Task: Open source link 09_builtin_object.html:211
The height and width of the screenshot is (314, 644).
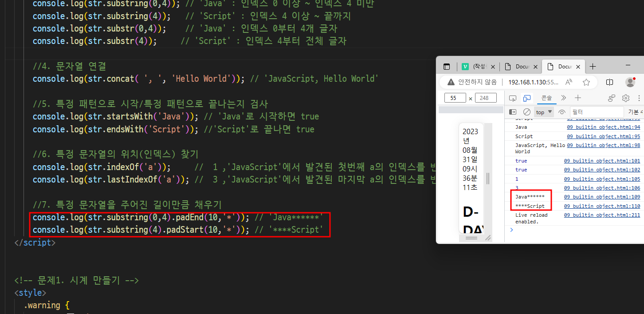Action: (x=602, y=215)
